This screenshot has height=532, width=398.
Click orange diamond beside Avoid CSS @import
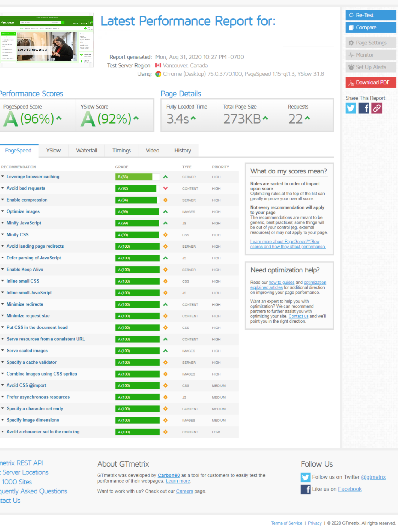(165, 386)
